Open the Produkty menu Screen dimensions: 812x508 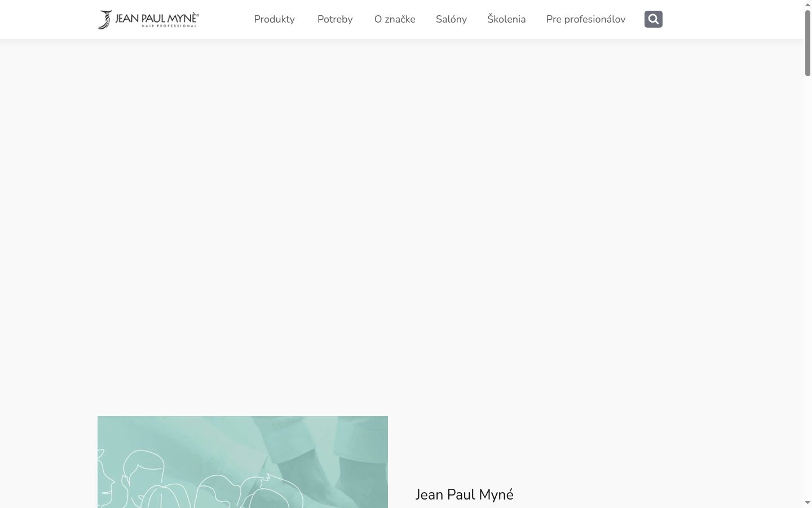[x=274, y=19]
